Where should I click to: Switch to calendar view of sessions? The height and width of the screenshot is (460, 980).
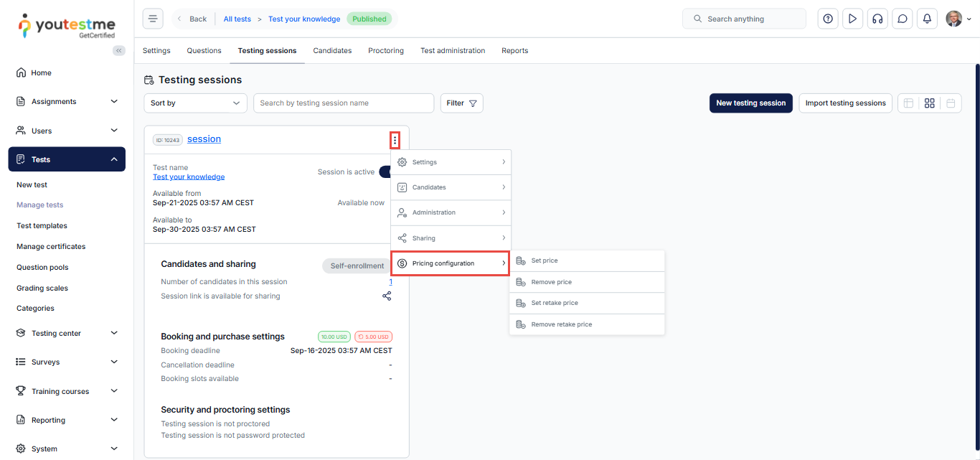(951, 103)
